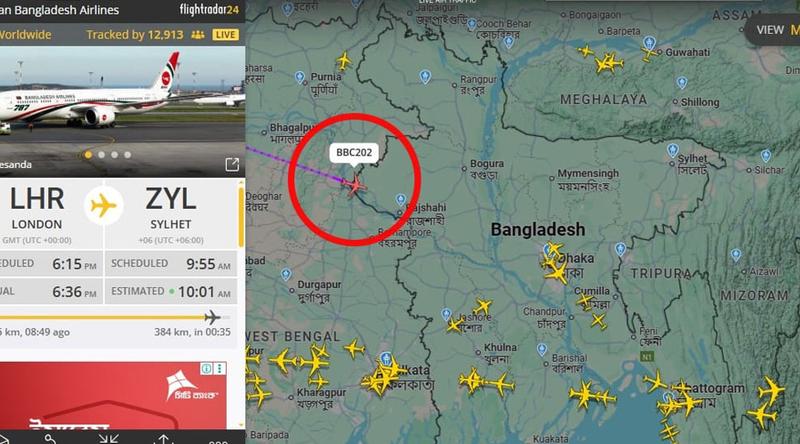Click the flightradar24 logo
The height and width of the screenshot is (444, 800).
pos(209,9)
